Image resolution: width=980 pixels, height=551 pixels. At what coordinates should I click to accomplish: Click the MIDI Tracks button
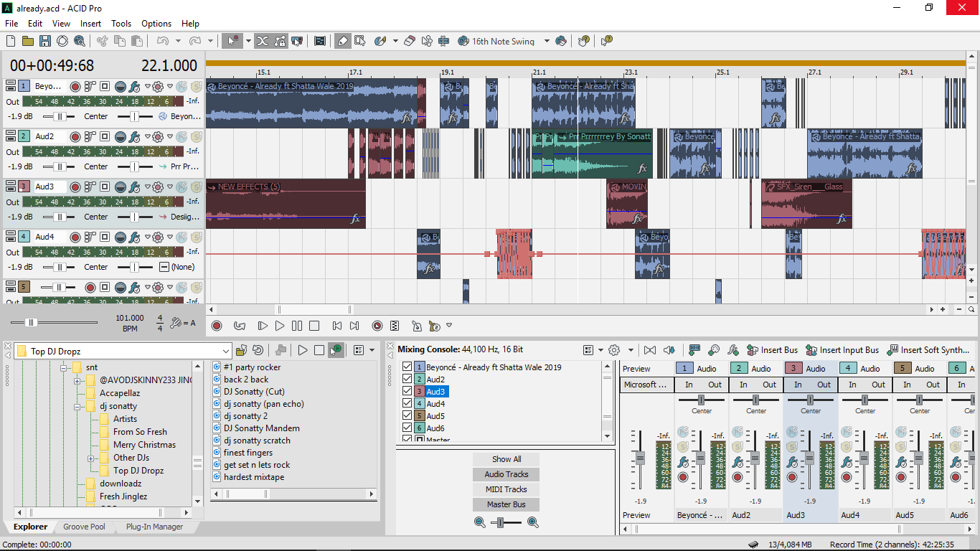click(507, 489)
